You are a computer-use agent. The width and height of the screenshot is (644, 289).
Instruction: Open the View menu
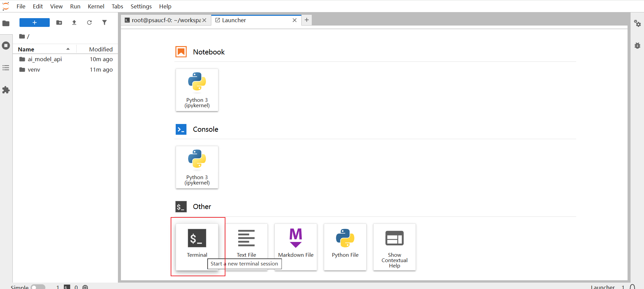tap(56, 6)
